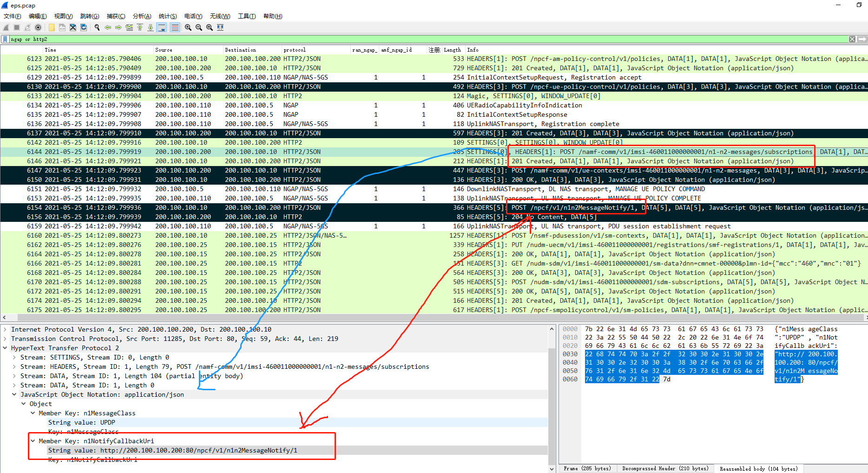Sort packets by Time column
Viewport: 868px width, 473px height.
pyautogui.click(x=98, y=50)
